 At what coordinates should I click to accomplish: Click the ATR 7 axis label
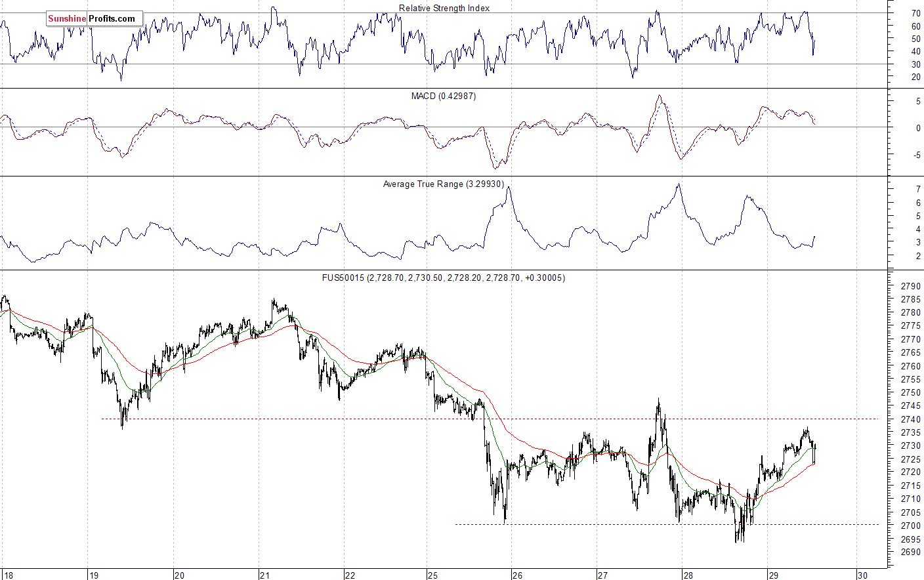tap(918, 189)
